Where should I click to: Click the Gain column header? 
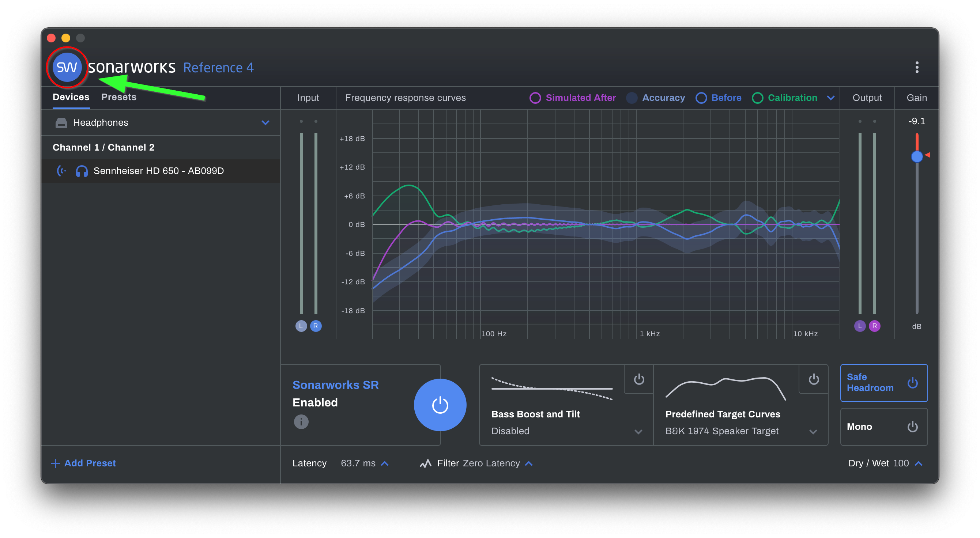(917, 98)
